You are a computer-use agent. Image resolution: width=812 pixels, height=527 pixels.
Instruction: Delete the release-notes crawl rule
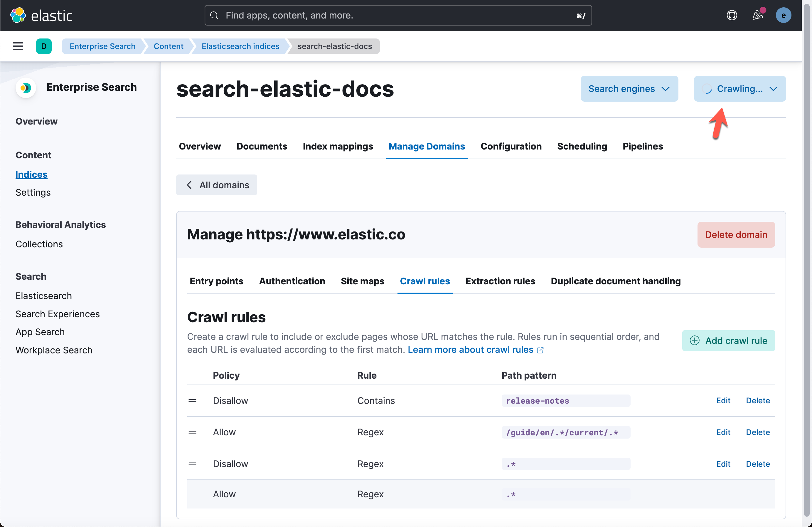[x=758, y=400]
